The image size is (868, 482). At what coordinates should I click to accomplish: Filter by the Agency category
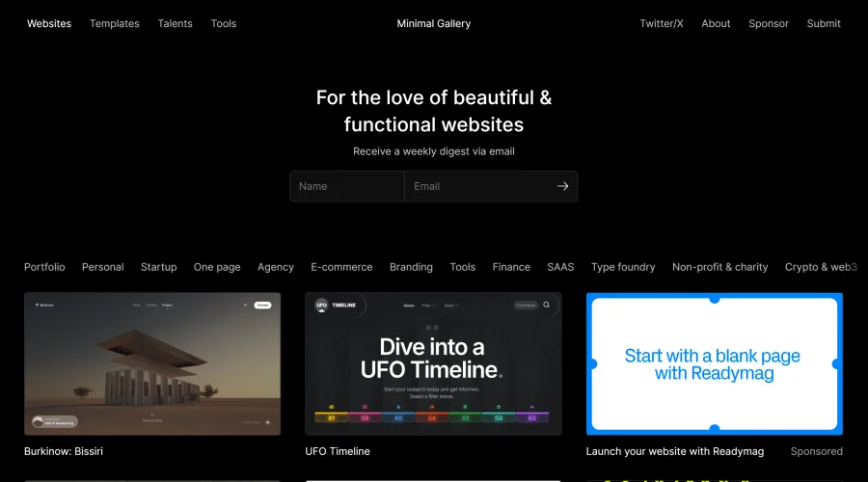point(276,267)
